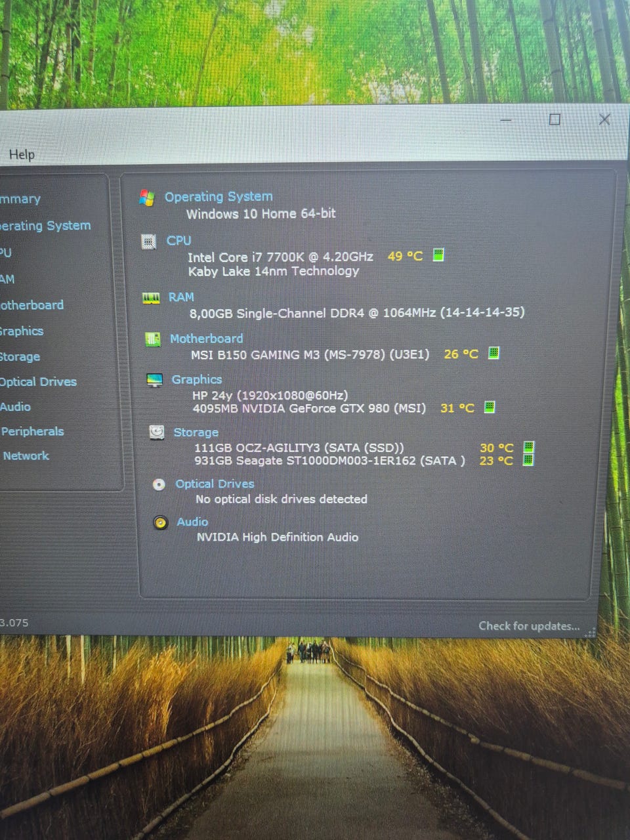Click the CPU chip icon

pyautogui.click(x=149, y=241)
